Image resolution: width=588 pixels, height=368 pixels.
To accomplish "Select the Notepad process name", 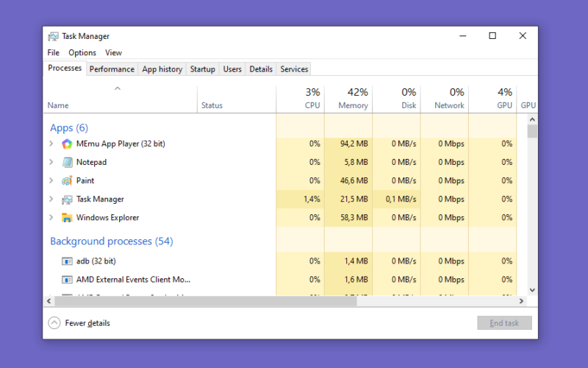I will (x=91, y=162).
